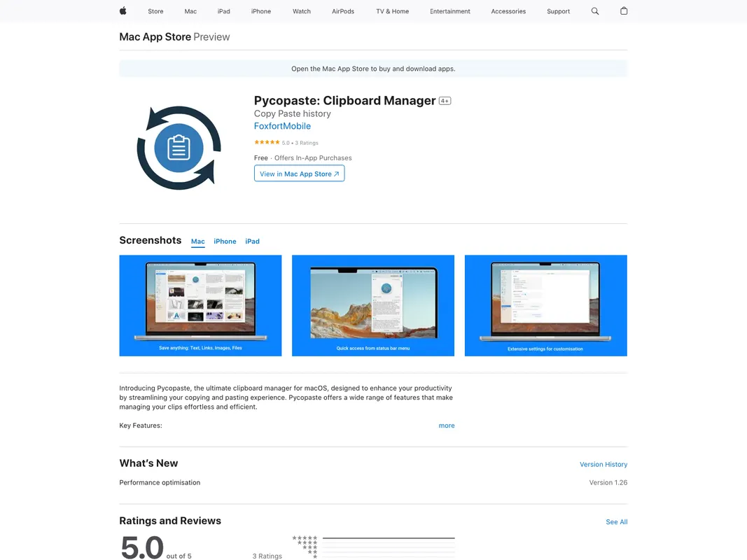Open the Save anything screenshot thumbnail
The image size is (747, 560).
(x=200, y=305)
